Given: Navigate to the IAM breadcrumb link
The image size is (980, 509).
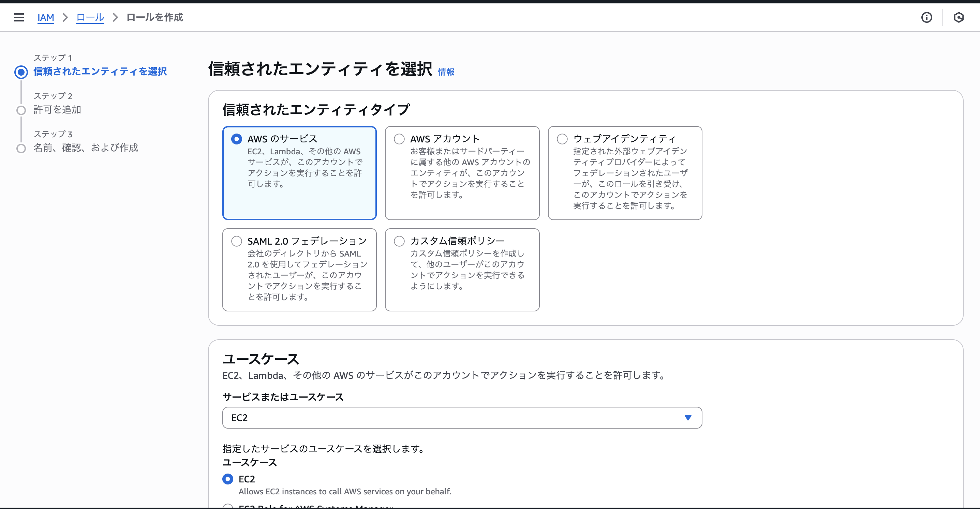Looking at the screenshot, I should click(x=46, y=17).
